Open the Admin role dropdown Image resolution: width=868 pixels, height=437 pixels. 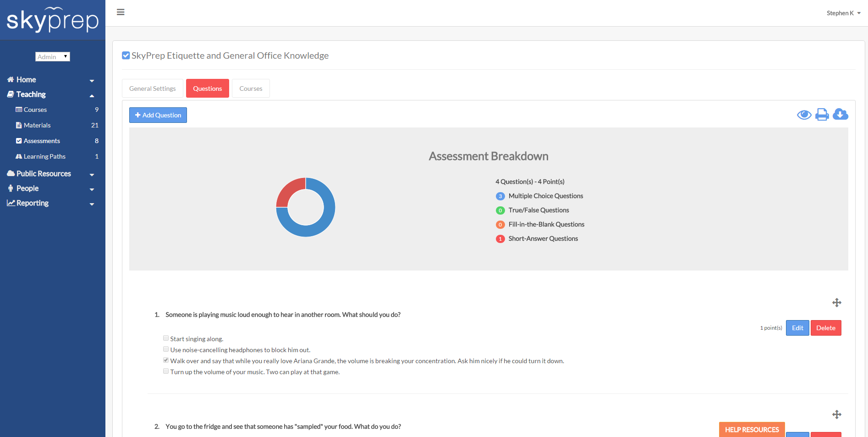(x=53, y=56)
